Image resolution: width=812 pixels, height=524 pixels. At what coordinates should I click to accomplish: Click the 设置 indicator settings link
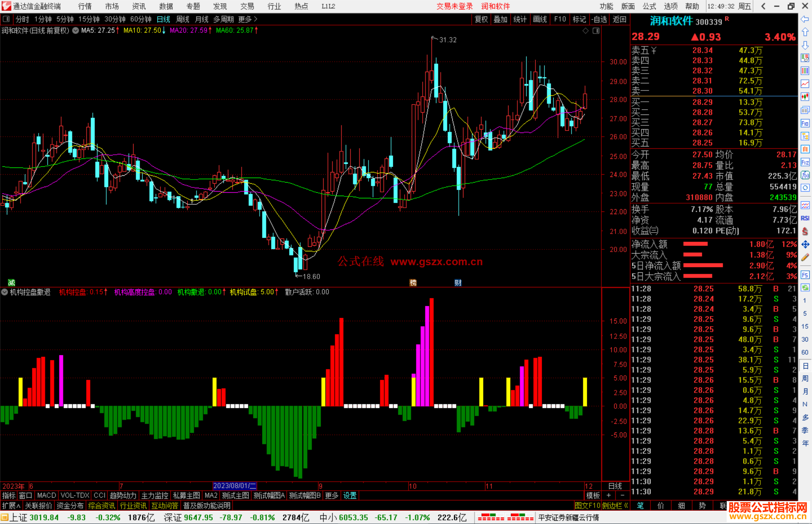[350, 495]
